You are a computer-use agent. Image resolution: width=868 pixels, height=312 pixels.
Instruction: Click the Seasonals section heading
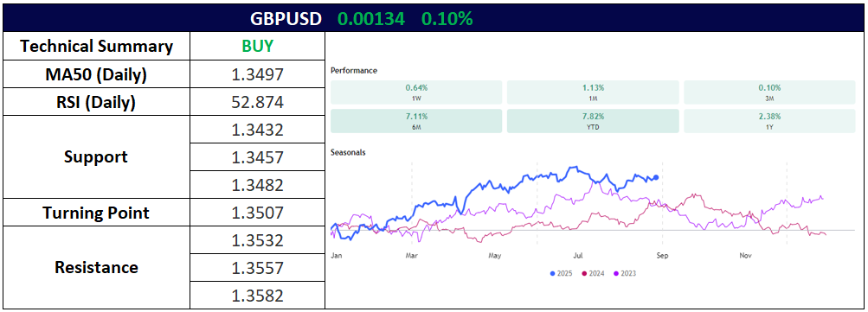click(x=348, y=152)
